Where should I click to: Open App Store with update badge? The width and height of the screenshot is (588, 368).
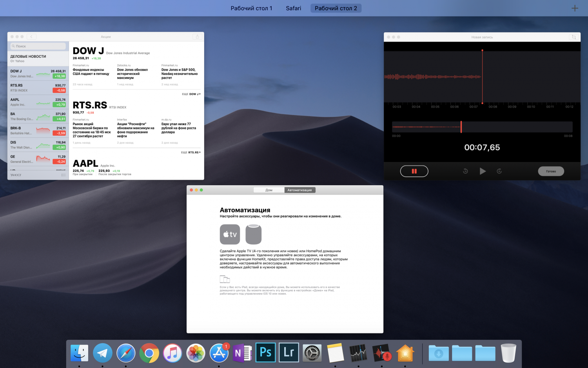[219, 353]
